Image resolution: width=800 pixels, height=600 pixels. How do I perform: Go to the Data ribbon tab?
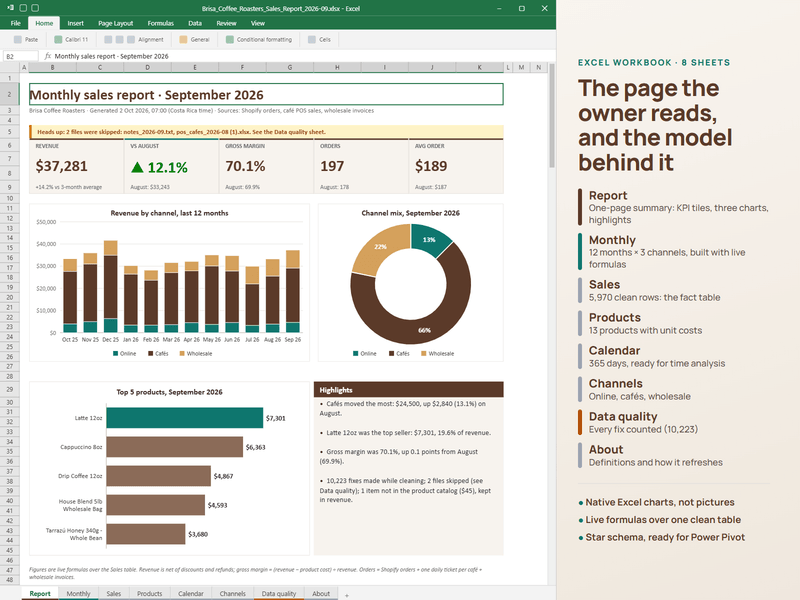pos(195,23)
